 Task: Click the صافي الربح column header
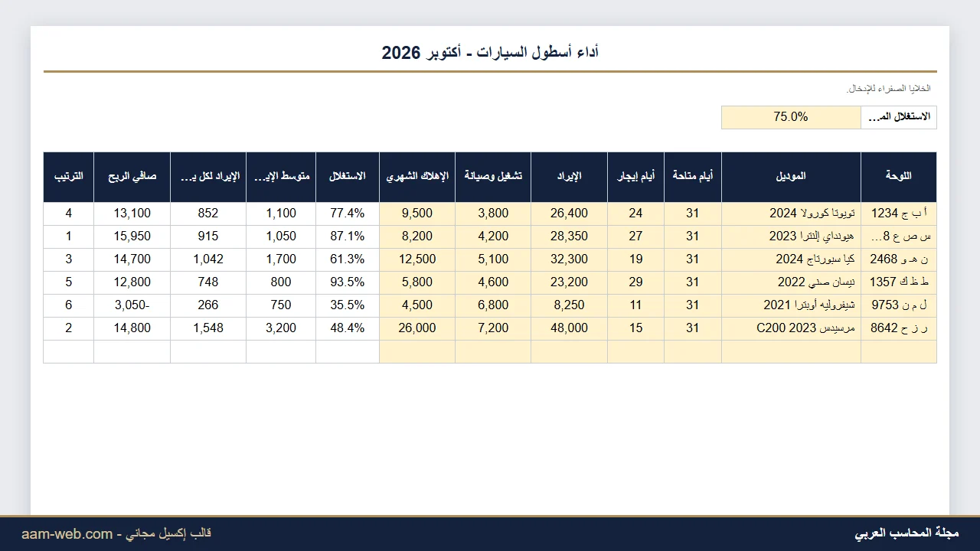[132, 177]
